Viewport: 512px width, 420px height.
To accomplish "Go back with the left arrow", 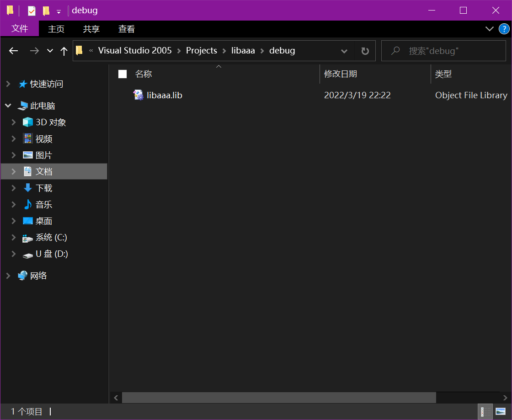I will 14,51.
